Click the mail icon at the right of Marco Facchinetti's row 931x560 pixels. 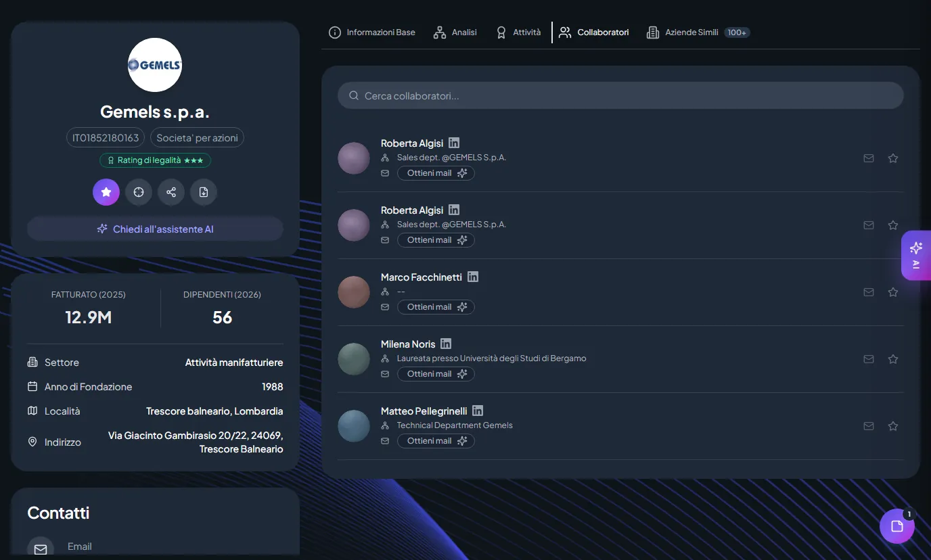[x=869, y=292]
